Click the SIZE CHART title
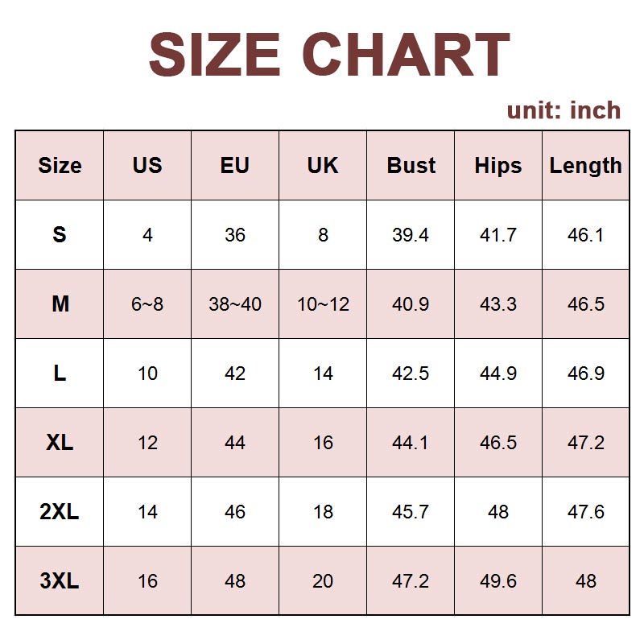The image size is (644, 644). click(x=329, y=56)
